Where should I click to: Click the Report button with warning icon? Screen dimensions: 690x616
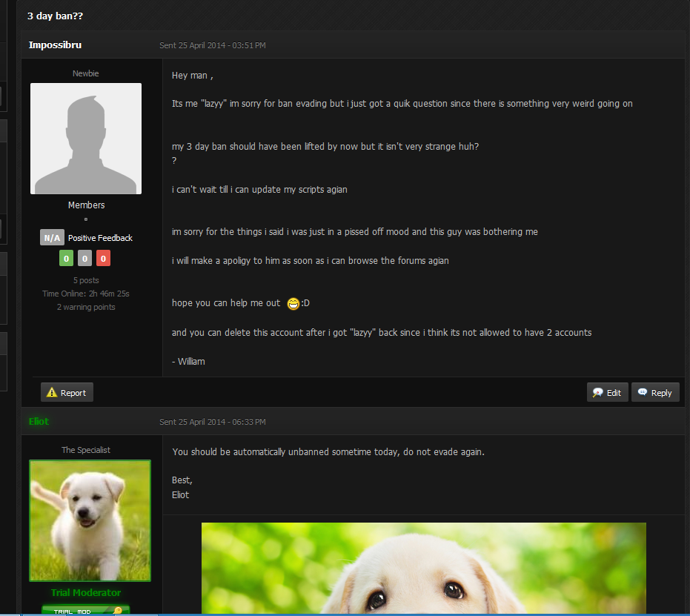(67, 392)
